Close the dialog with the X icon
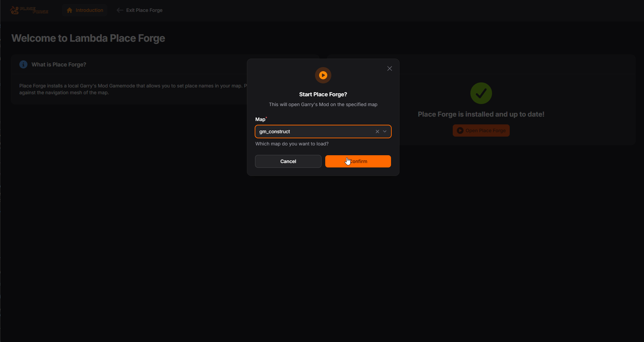 tap(390, 68)
